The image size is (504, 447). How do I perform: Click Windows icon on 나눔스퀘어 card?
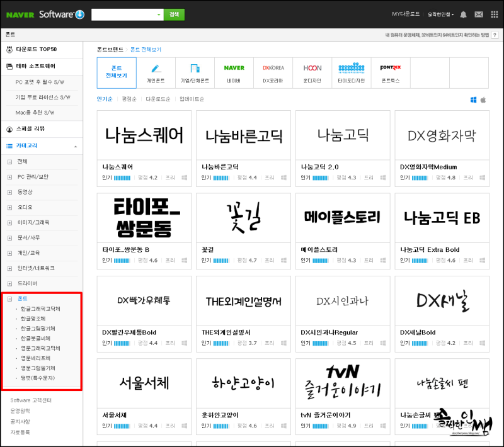point(184,178)
